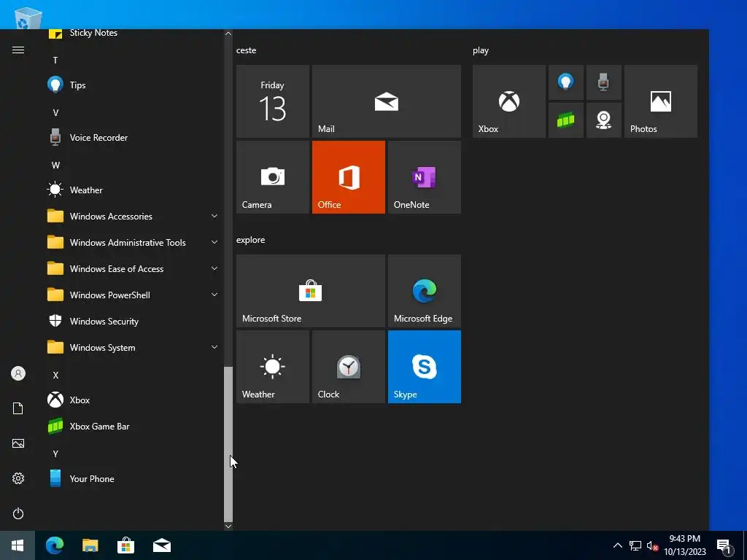Open Settings gear in Start sidebar
The height and width of the screenshot is (560, 747).
point(18,478)
